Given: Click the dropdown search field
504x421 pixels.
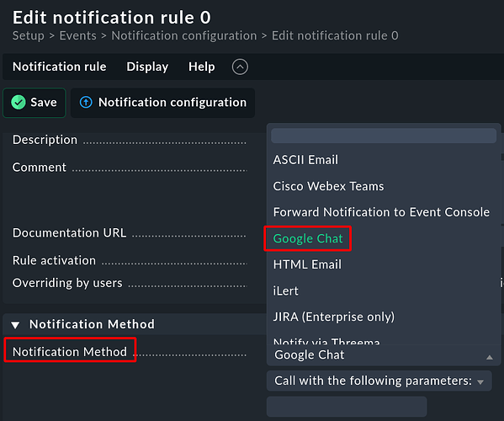Looking at the screenshot, I should coord(384,136).
